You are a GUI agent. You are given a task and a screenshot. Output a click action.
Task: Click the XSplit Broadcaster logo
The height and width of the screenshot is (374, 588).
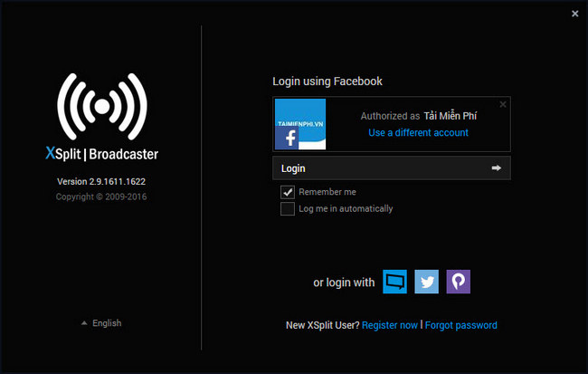pyautogui.click(x=102, y=117)
